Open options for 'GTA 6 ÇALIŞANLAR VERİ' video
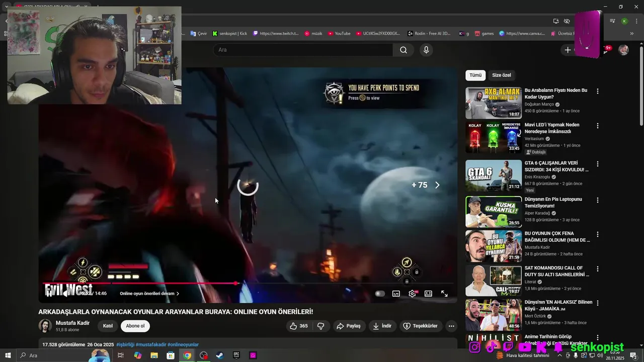The image size is (644, 362). pyautogui.click(x=598, y=164)
